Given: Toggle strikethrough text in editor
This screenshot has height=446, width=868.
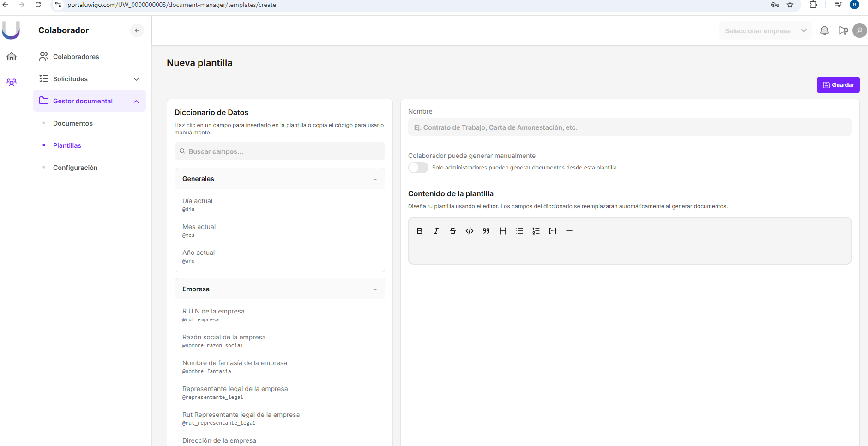Looking at the screenshot, I should (452, 231).
